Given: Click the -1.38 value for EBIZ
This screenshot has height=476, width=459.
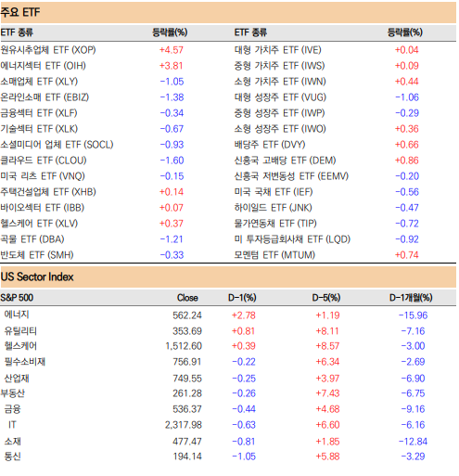Looking at the screenshot, I should [172, 97].
